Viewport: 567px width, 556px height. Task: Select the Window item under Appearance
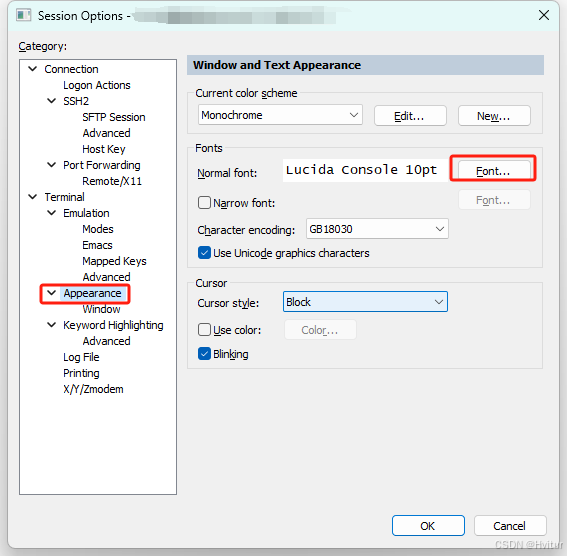[x=101, y=309]
